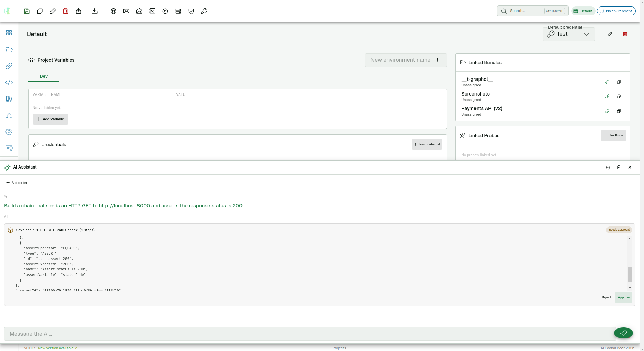This screenshot has width=644, height=351.
Task: Send message with green sparkle button
Action: click(624, 333)
